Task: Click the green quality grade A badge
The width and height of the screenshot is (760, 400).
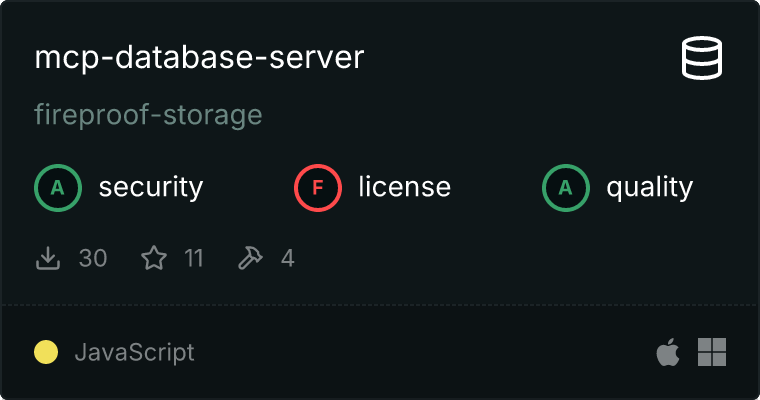Action: point(566,187)
